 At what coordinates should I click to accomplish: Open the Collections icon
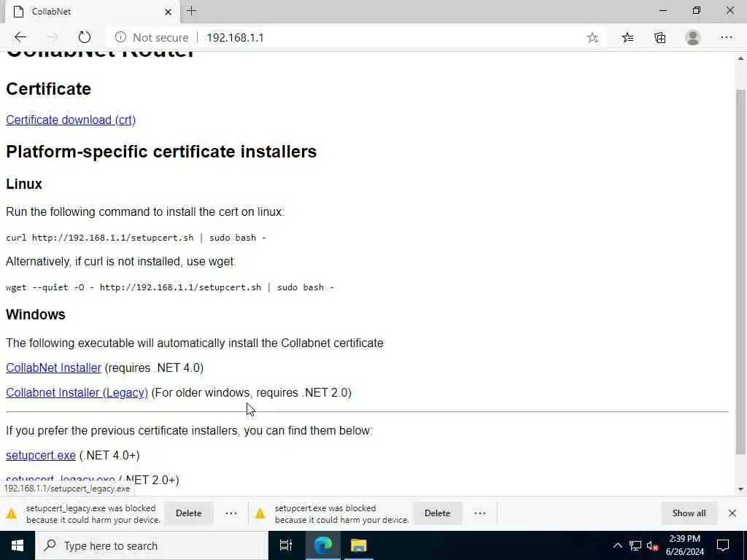click(659, 38)
